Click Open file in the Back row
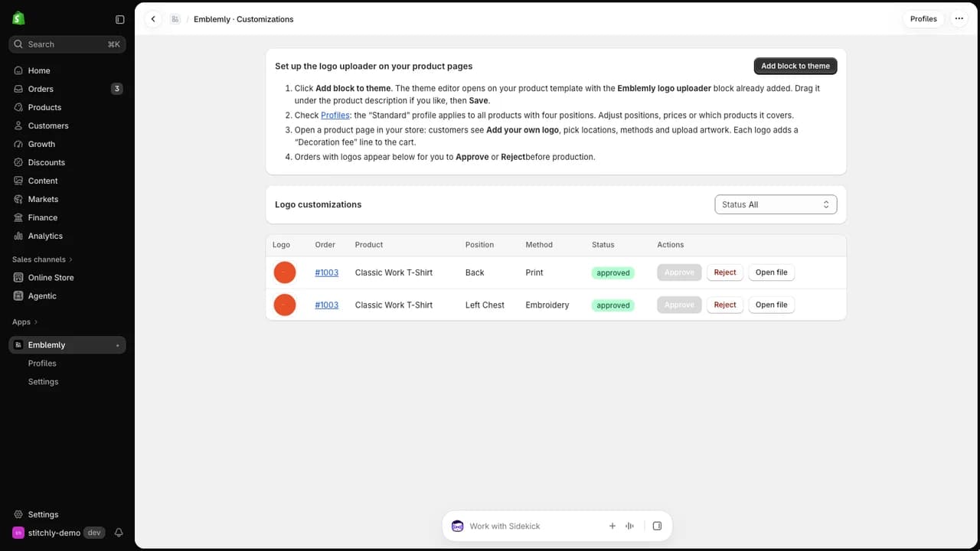The image size is (980, 551). pyautogui.click(x=772, y=272)
